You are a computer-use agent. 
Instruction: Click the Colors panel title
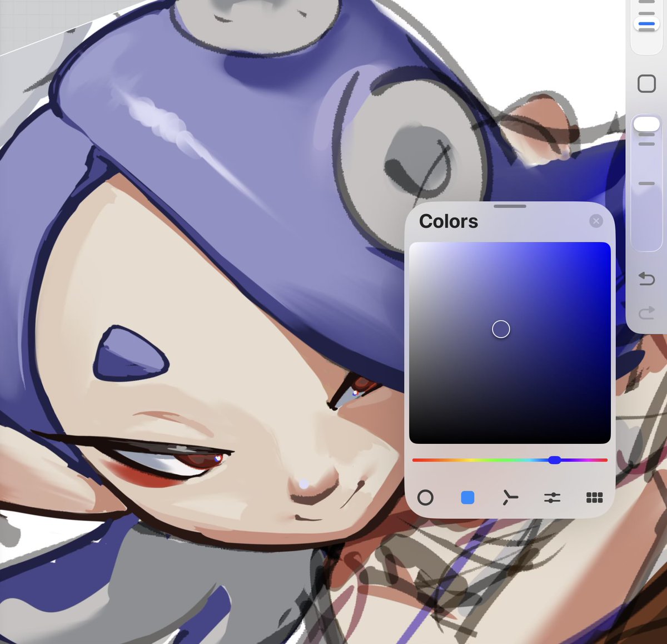click(449, 221)
